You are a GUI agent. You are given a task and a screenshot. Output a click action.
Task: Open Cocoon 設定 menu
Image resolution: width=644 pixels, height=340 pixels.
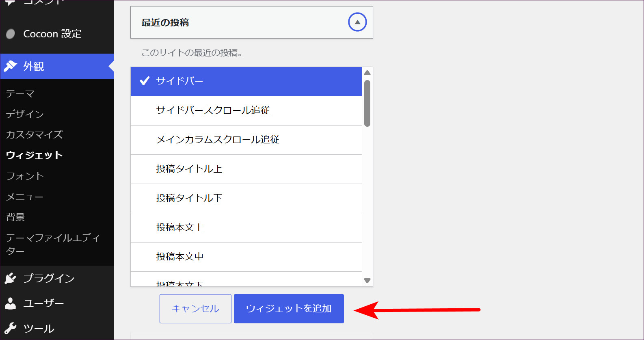coord(57,34)
